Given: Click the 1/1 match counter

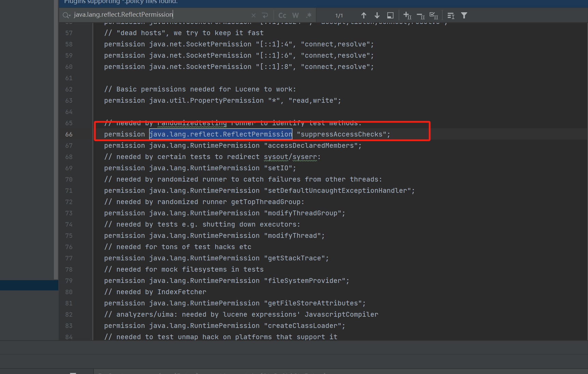Looking at the screenshot, I should (339, 16).
